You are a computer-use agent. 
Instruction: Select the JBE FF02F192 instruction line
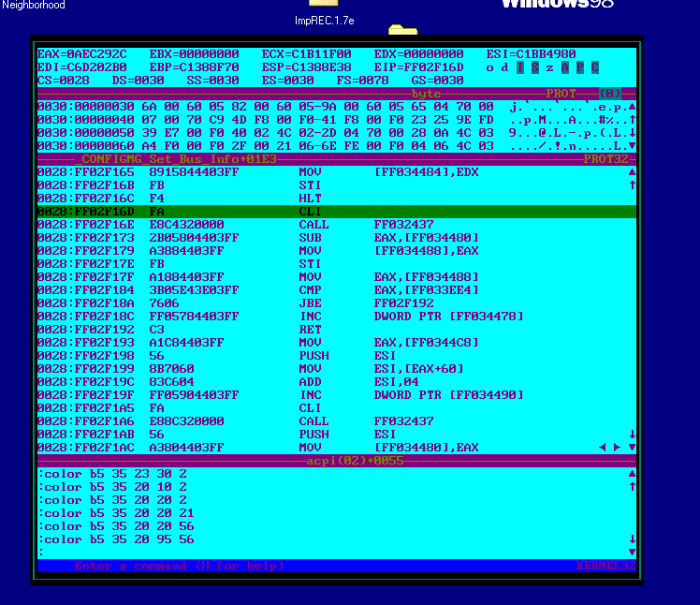pyautogui.click(x=337, y=303)
